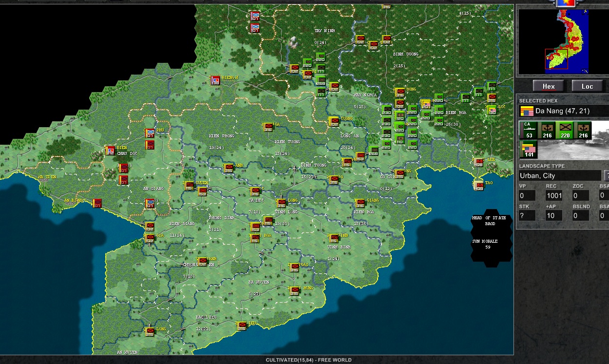Viewport: 609px width, 364px height.
Task: Click the Urban, City landscape field
Action: (559, 176)
